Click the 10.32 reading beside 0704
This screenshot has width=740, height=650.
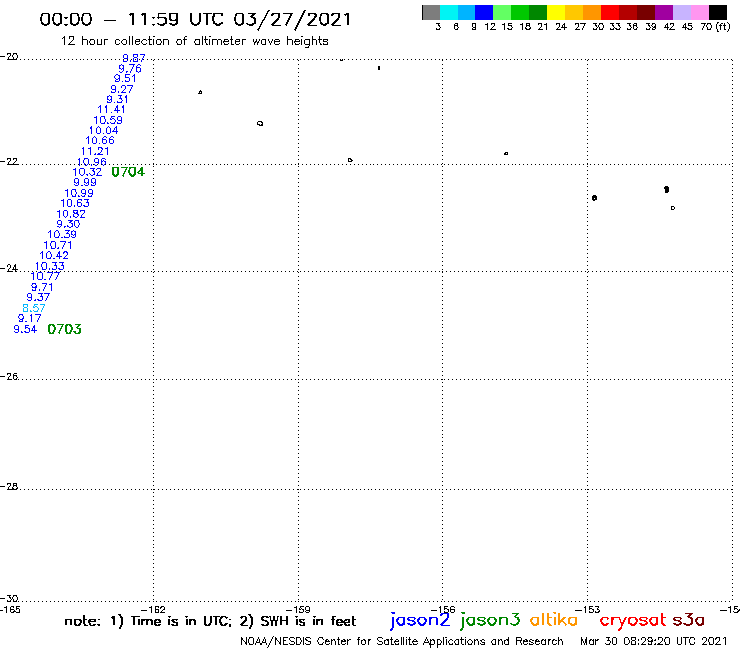pos(87,172)
